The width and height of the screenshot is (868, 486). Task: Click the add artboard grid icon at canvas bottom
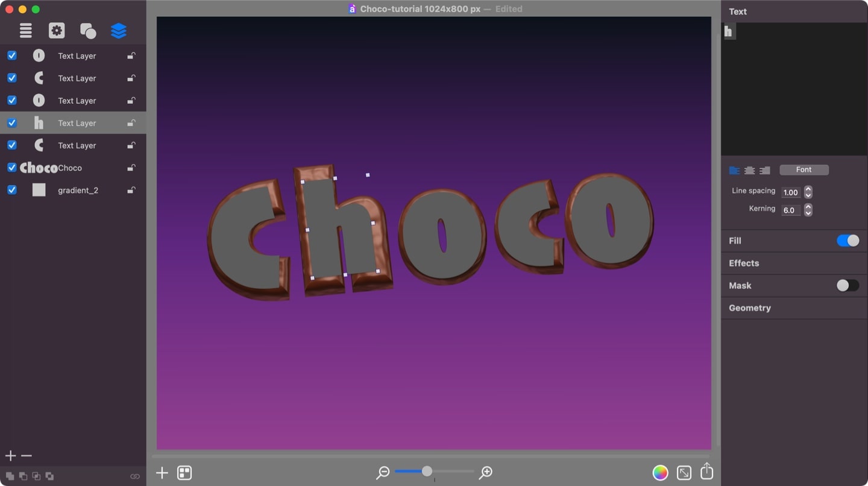[184, 473]
